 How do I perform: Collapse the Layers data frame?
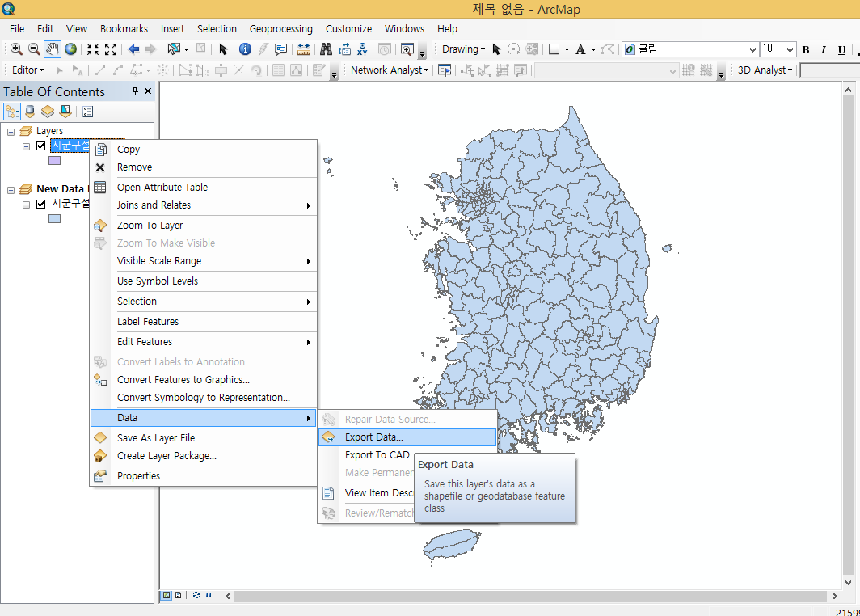[11, 132]
